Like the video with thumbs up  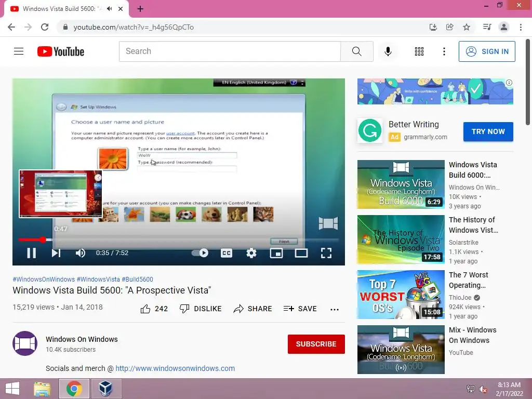(154, 309)
